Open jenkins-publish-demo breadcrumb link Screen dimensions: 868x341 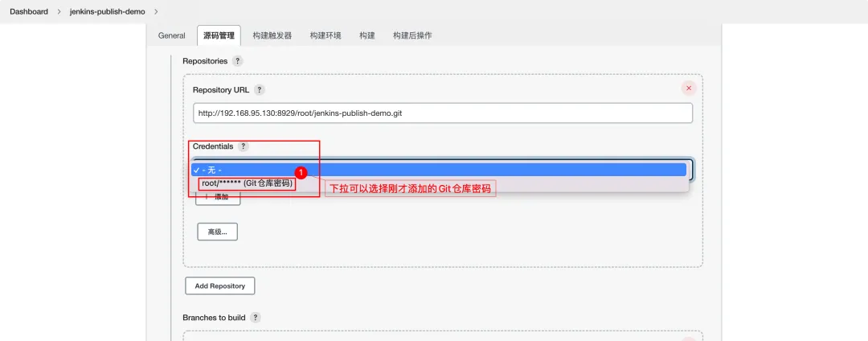[108, 11]
